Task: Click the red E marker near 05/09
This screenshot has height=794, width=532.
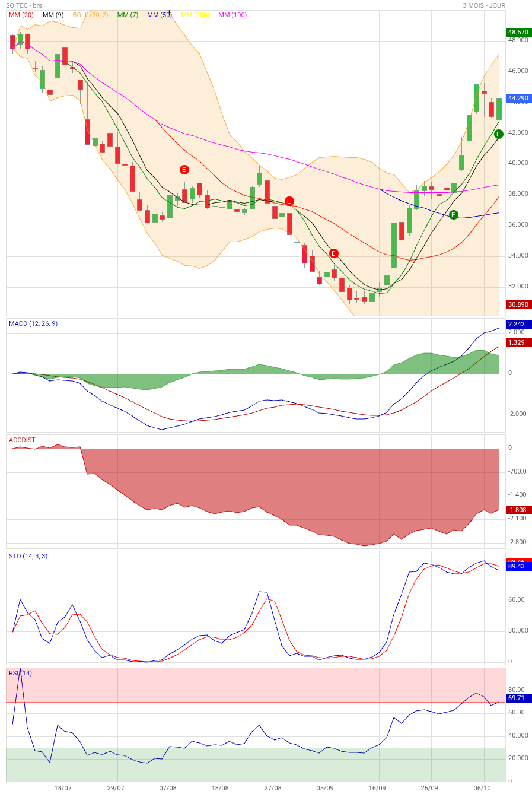Action: (x=334, y=253)
